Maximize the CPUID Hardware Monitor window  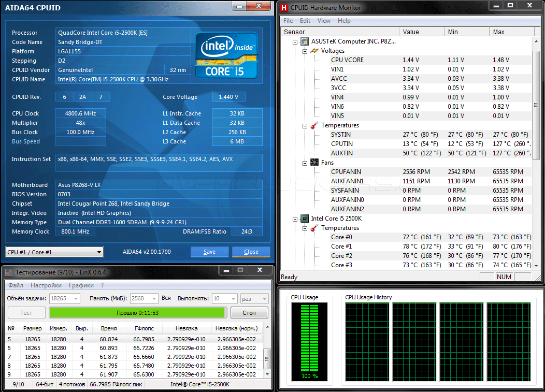pyautogui.click(x=510, y=6)
